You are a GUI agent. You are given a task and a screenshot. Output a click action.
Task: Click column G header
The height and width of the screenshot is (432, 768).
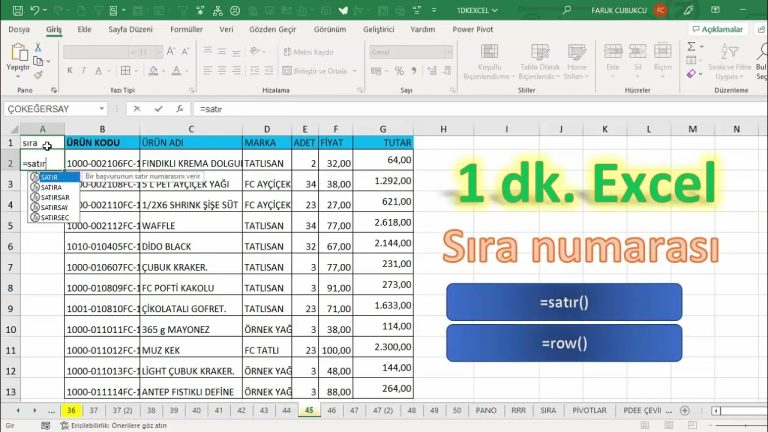tap(383, 129)
